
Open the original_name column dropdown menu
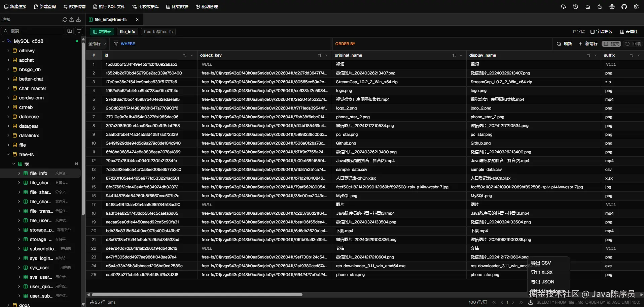point(461,55)
